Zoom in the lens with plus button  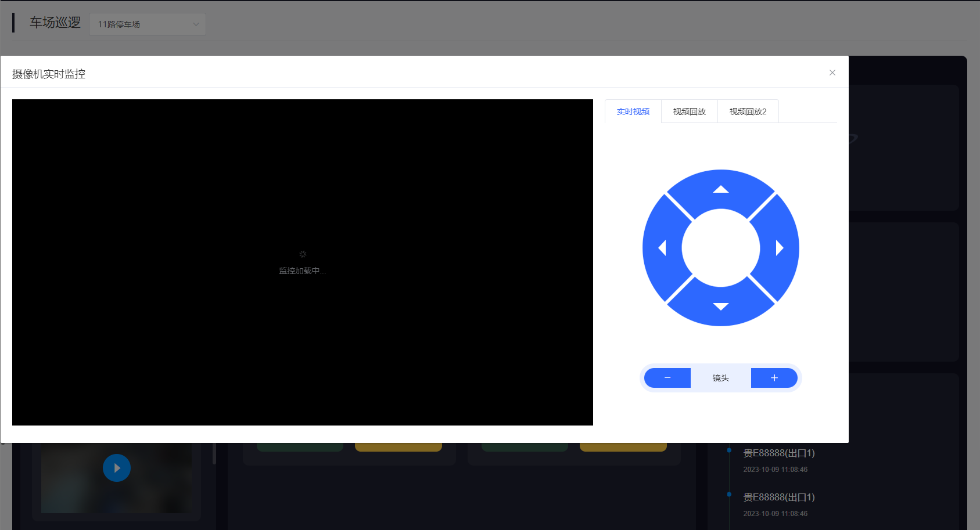coord(774,378)
